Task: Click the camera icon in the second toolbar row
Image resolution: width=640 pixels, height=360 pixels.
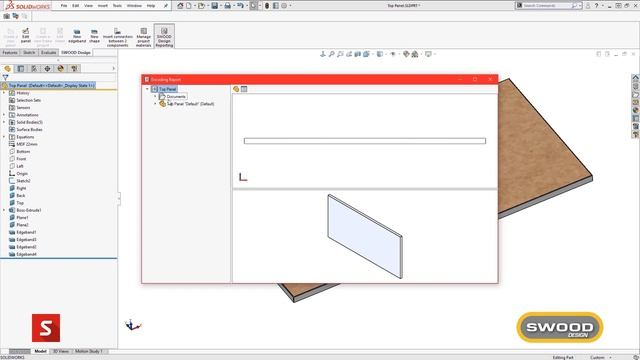Action: pos(7,16)
